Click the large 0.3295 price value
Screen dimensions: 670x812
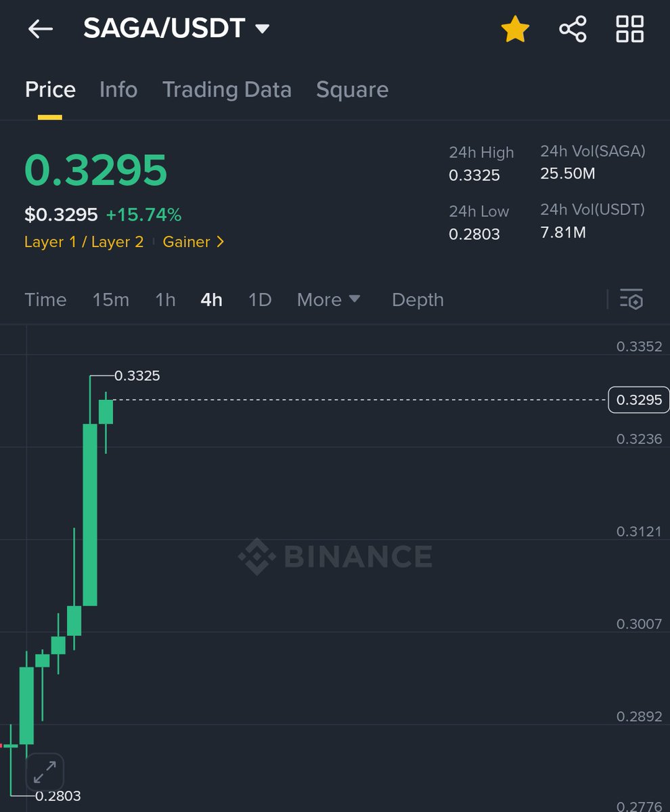pos(95,170)
